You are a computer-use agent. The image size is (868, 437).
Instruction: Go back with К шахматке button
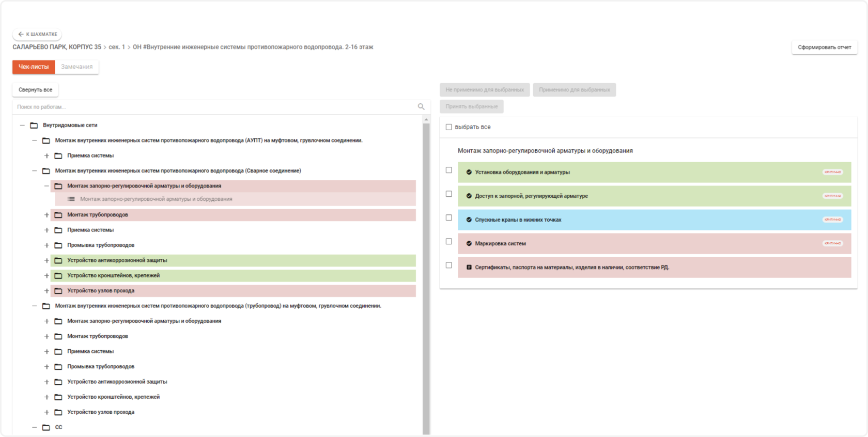click(x=37, y=34)
